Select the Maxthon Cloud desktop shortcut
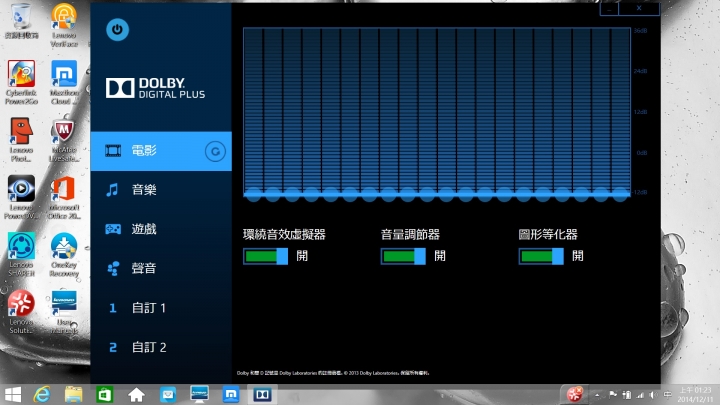This screenshot has height=405, width=720. pos(64,83)
